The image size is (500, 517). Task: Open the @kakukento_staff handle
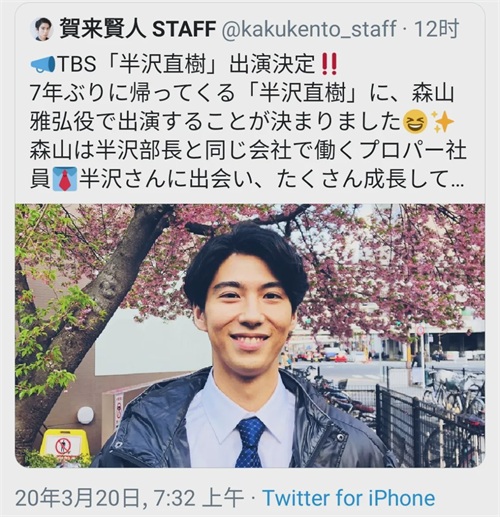pyautogui.click(x=308, y=29)
